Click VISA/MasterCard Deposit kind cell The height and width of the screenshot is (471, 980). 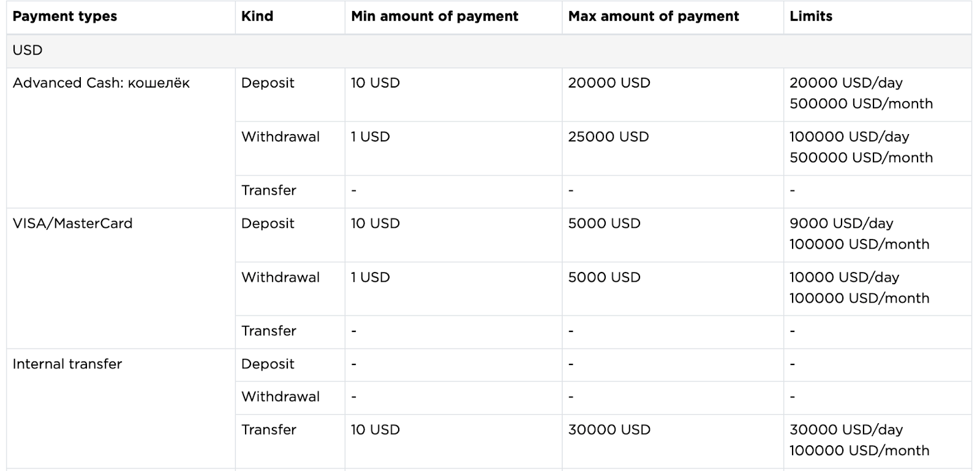(x=290, y=235)
